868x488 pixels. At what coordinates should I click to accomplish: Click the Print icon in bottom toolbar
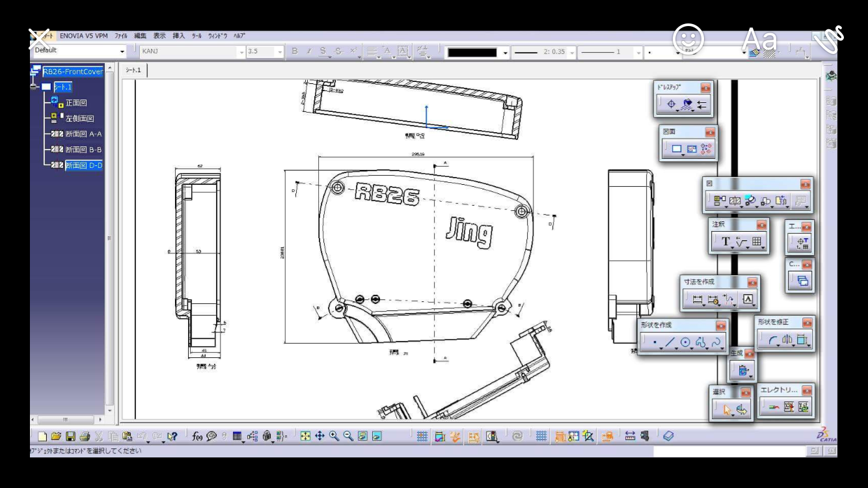pyautogui.click(x=85, y=437)
